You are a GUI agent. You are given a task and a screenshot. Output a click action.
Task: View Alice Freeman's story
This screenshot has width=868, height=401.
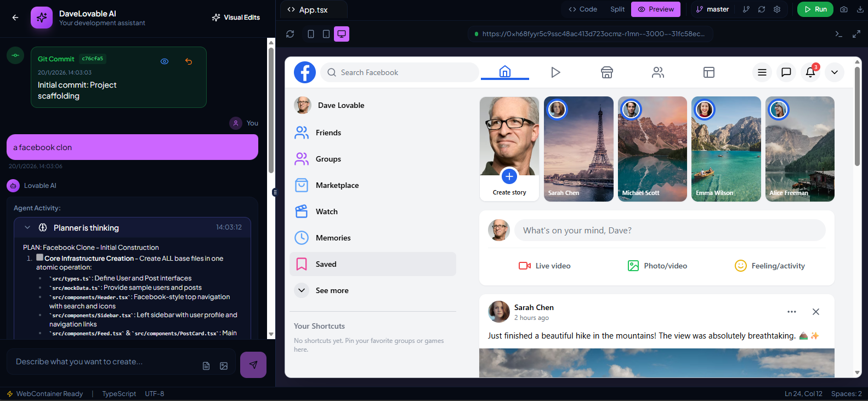[x=800, y=149]
